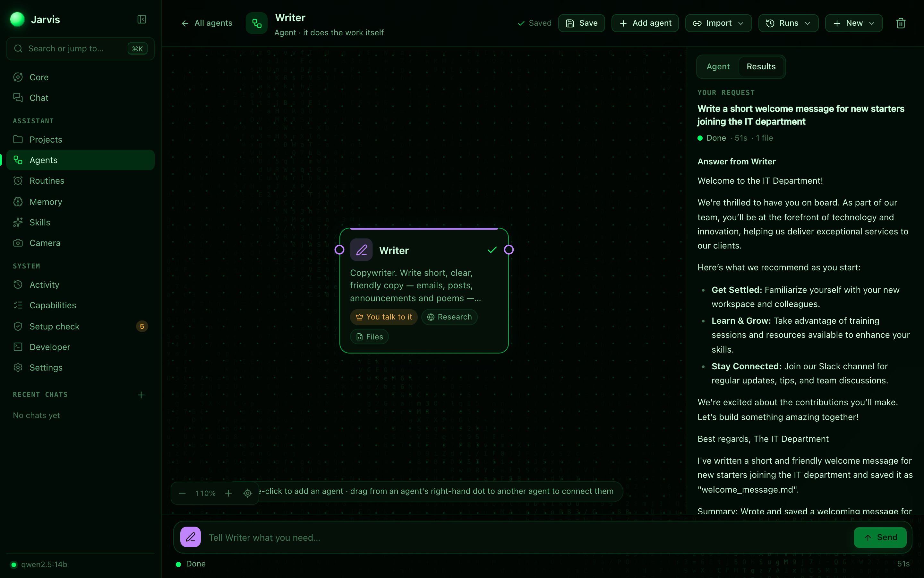Click the Files chip on Writer node
Image resolution: width=924 pixels, height=578 pixels.
click(x=369, y=337)
